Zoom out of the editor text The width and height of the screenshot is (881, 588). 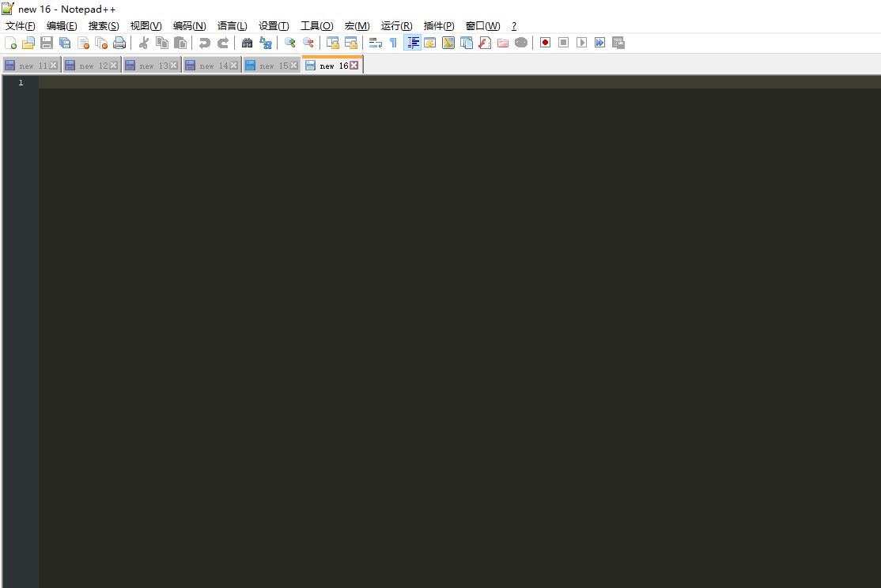308,43
